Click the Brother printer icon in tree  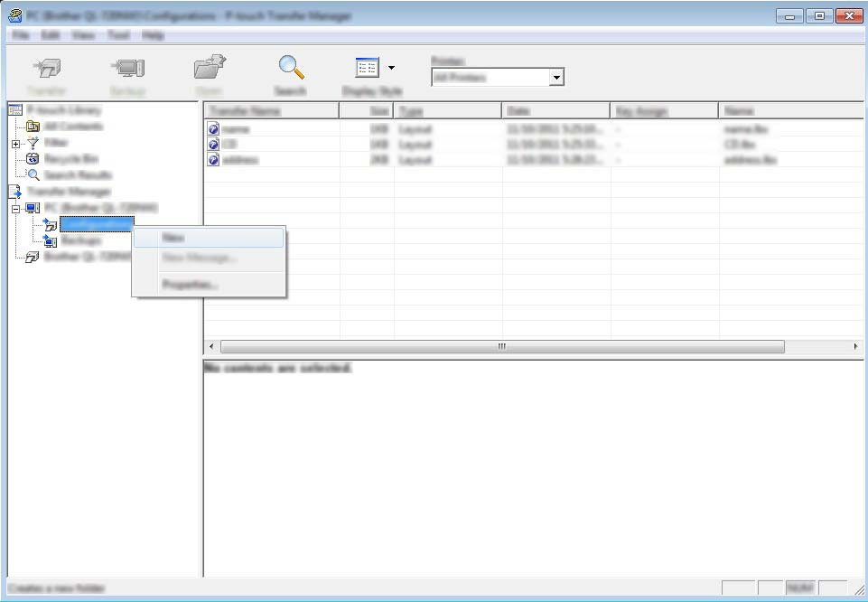pos(33,257)
